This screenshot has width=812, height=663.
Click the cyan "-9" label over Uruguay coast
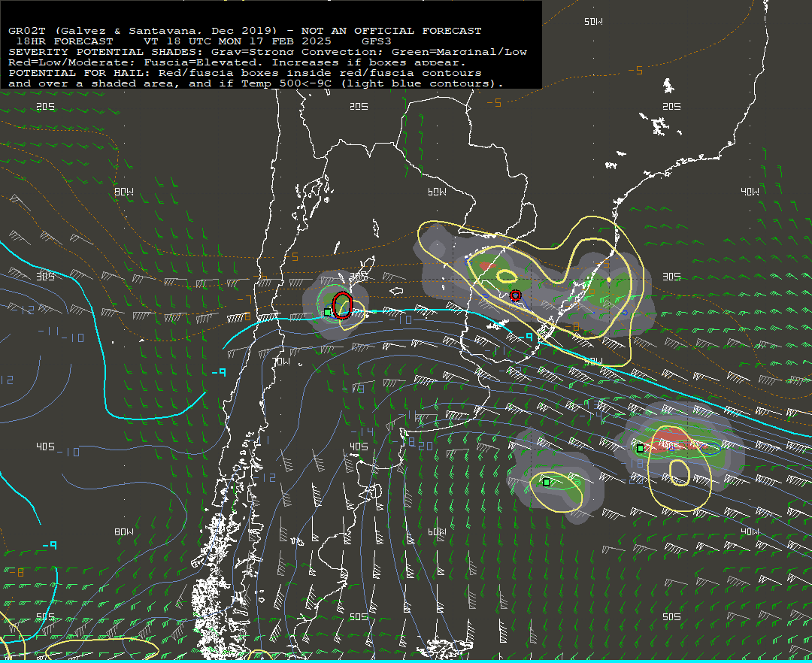[526, 338]
